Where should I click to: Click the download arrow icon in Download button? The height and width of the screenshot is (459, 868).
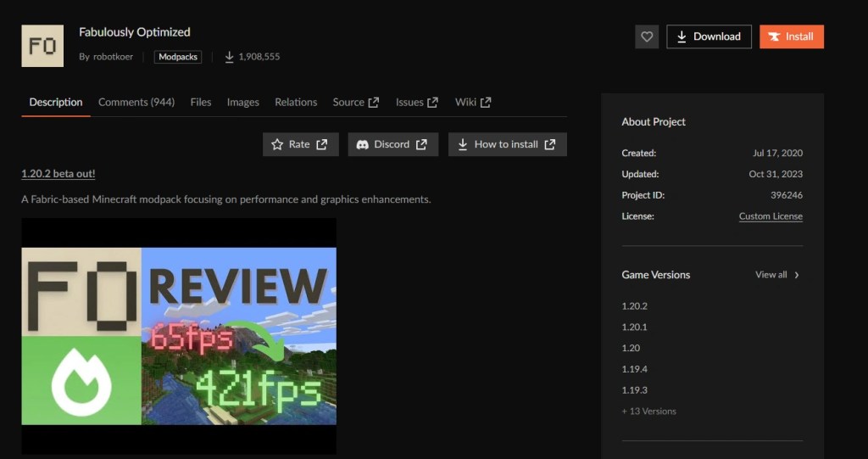(682, 36)
